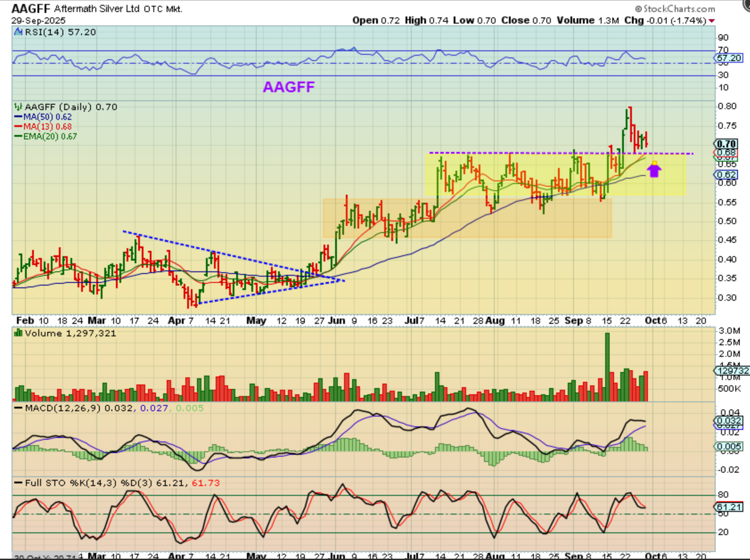Viewport: 750px width, 560px height.
Task: Click the chart date 29-Sep-2025
Action: (38, 20)
